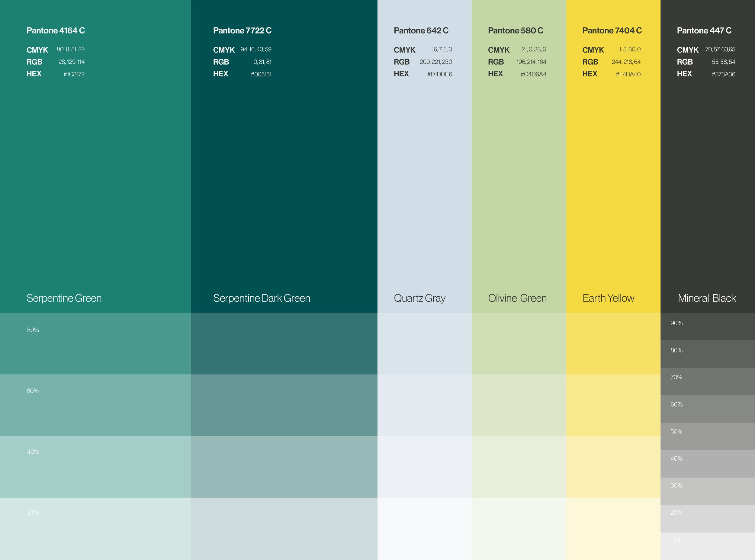
Task: Select the Serpentine Green name label
Action: tap(64, 298)
